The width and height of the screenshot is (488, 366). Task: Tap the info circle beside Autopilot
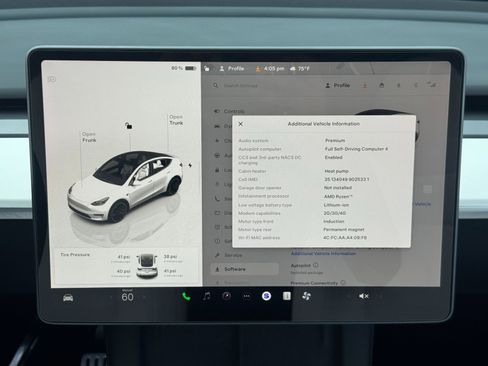316,265
